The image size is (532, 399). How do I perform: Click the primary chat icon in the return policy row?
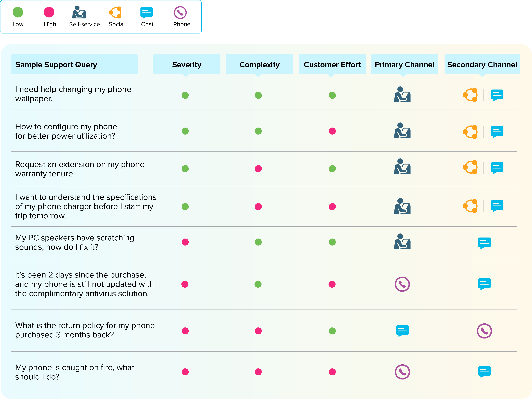click(x=402, y=331)
